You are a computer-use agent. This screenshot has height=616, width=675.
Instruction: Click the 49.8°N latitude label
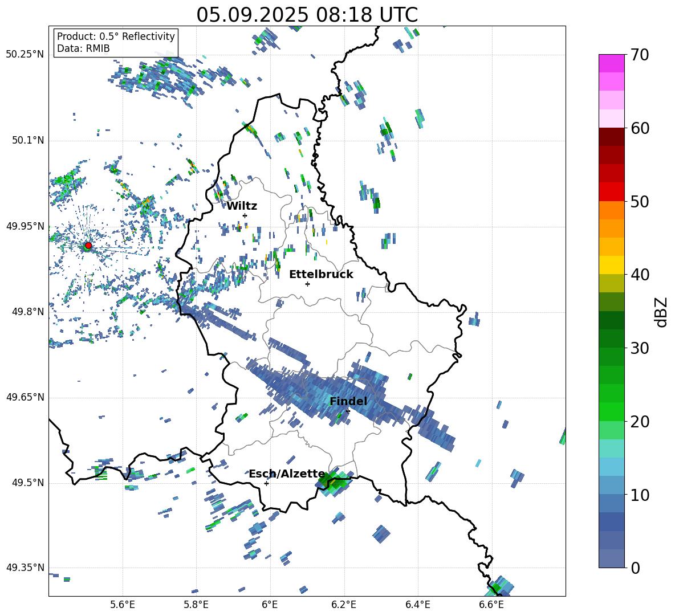(28, 312)
